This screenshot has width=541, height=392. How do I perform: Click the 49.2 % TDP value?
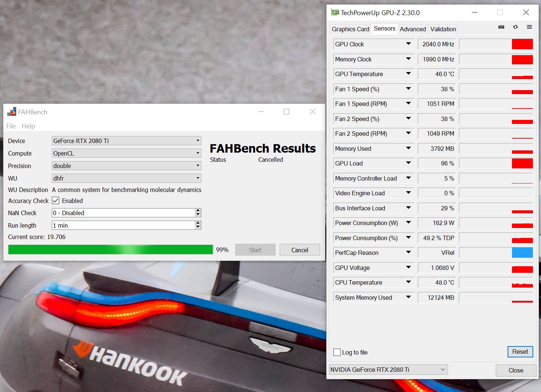[437, 238]
